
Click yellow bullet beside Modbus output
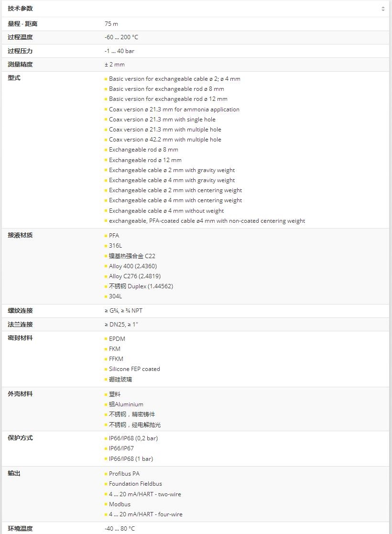click(106, 504)
